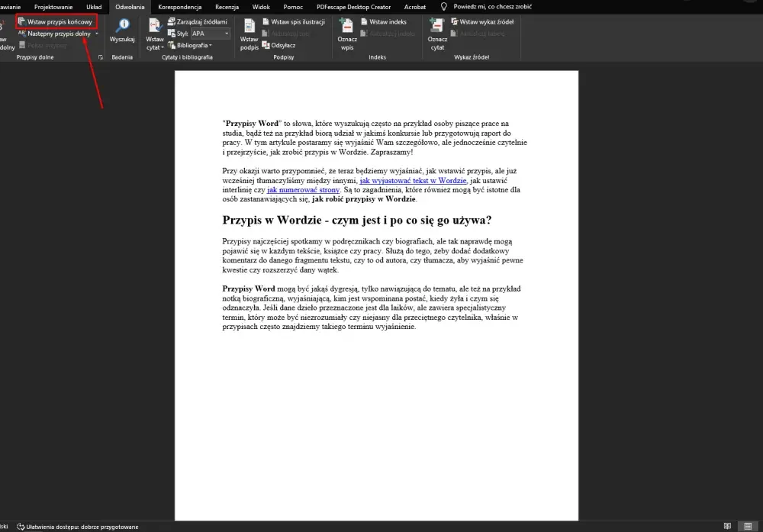Click the Odsyłacz cross-reference button
Image resolution: width=763 pixels, height=532 pixels.
(278, 45)
